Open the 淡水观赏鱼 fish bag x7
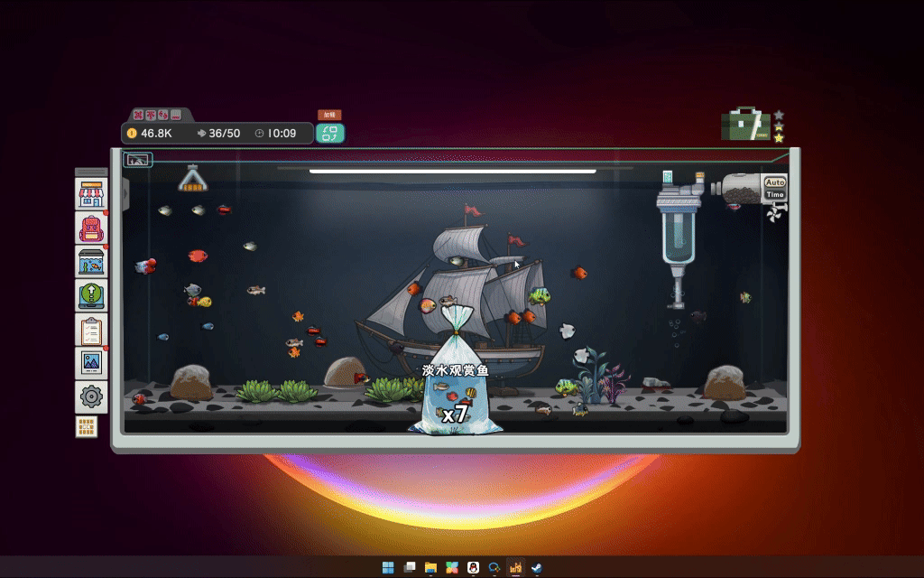924x578 pixels. click(456, 378)
